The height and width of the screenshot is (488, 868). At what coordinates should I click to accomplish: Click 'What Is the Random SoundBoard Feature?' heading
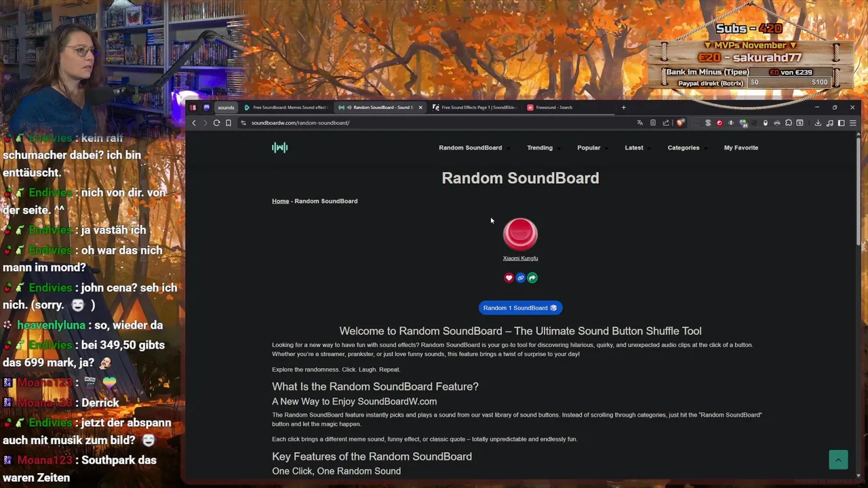tap(375, 386)
